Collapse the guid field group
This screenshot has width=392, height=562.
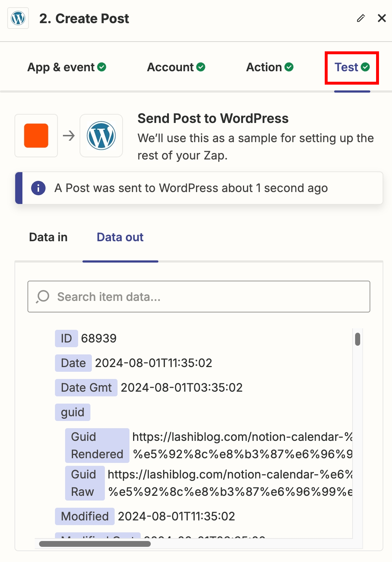(72, 412)
